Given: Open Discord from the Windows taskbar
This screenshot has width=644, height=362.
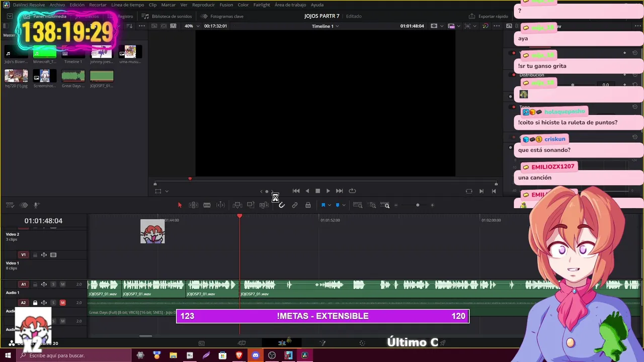Looking at the screenshot, I should 256,355.
